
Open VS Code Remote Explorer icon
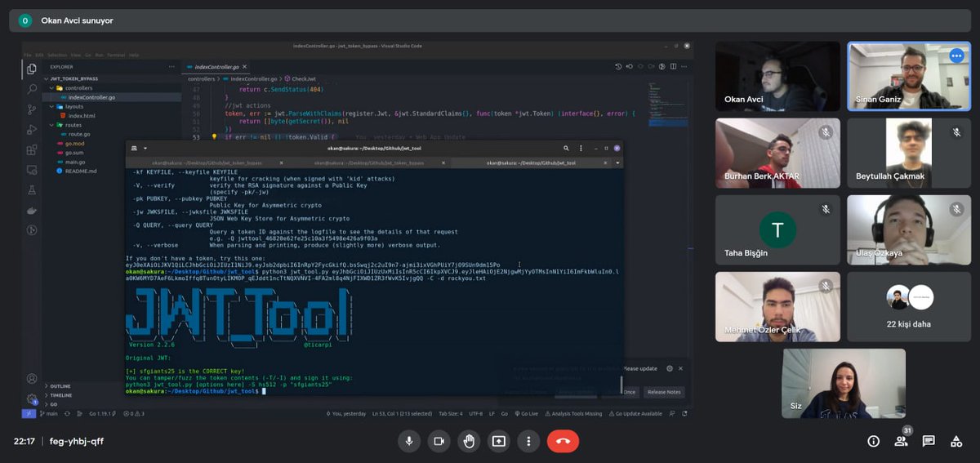click(32, 170)
